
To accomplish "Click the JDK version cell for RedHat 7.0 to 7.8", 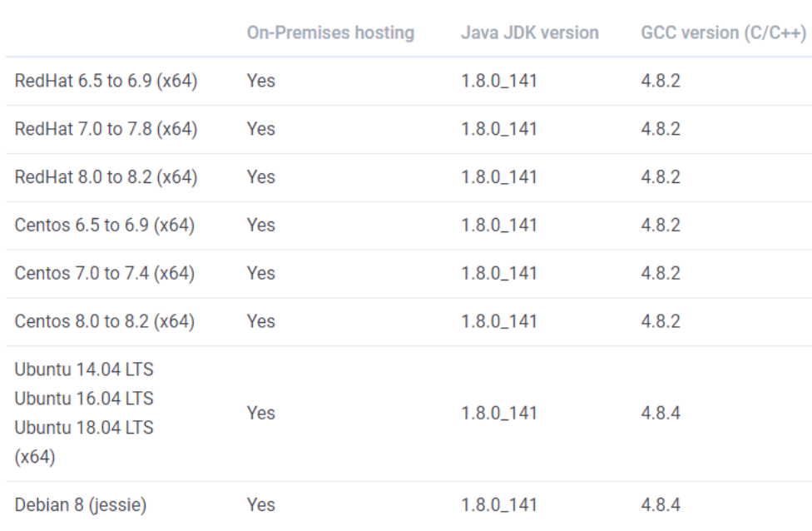I will click(499, 129).
